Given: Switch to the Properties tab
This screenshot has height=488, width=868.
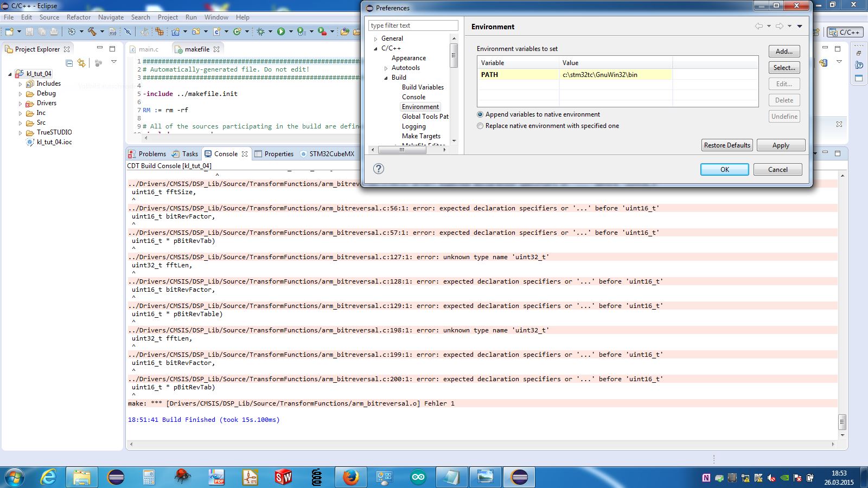Looking at the screenshot, I should 274,154.
